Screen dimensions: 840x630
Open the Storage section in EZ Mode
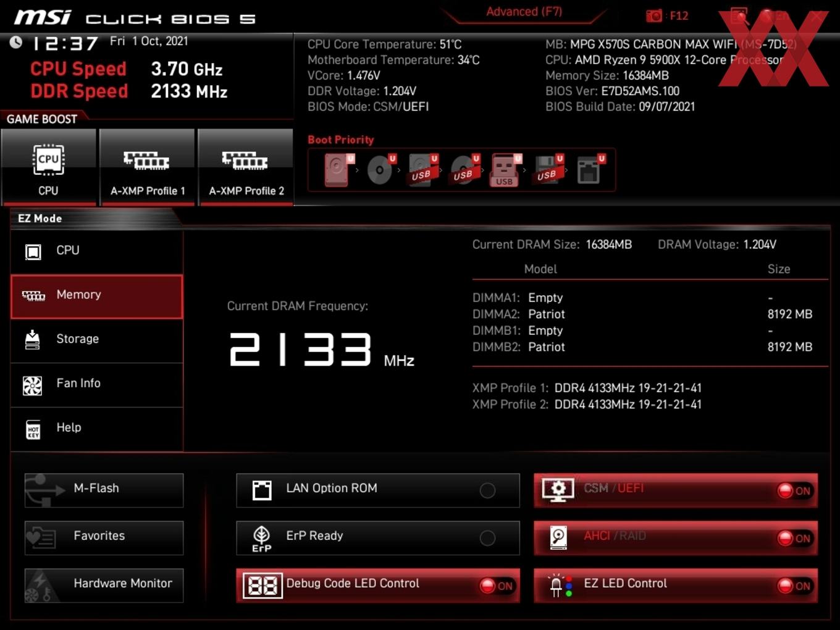click(x=97, y=341)
